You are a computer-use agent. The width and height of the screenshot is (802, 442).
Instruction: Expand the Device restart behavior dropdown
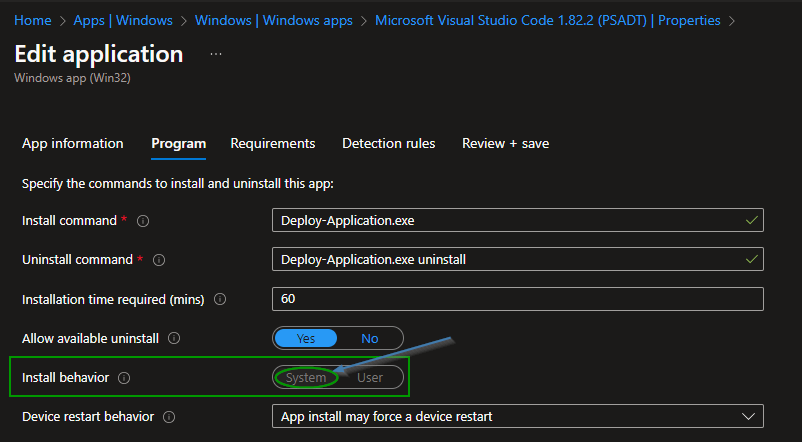coord(517,416)
